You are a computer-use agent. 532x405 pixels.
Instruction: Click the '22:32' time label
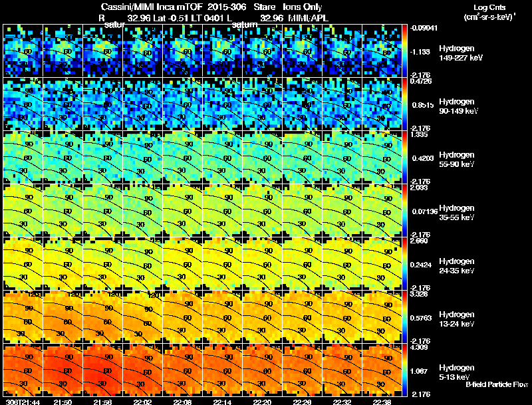[x=342, y=402]
